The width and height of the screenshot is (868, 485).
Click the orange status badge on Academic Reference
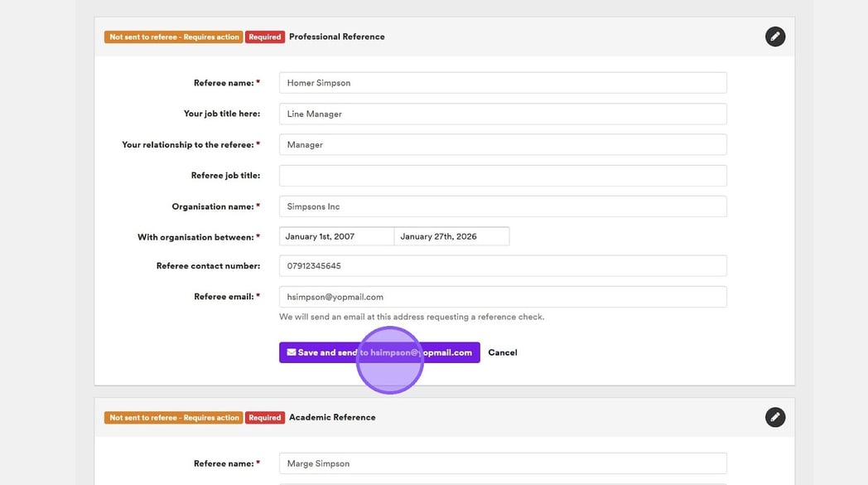[173, 418]
